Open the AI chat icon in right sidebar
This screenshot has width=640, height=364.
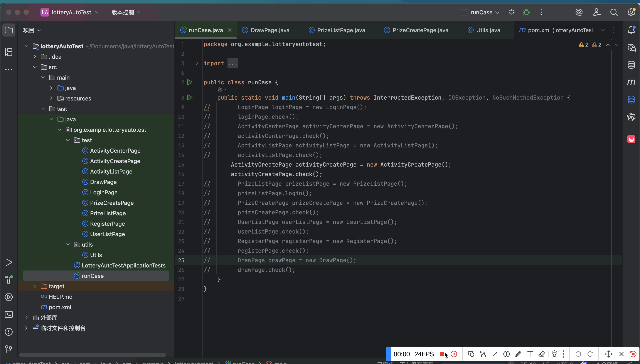(631, 47)
